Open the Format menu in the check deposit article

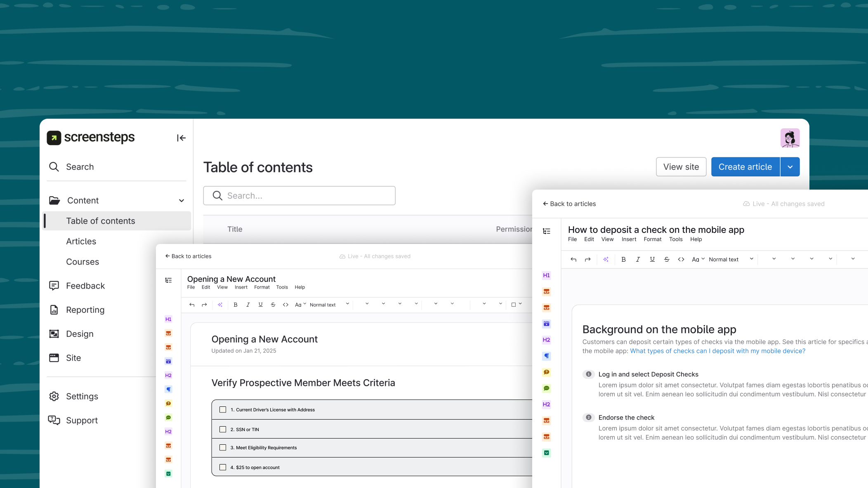pyautogui.click(x=652, y=239)
